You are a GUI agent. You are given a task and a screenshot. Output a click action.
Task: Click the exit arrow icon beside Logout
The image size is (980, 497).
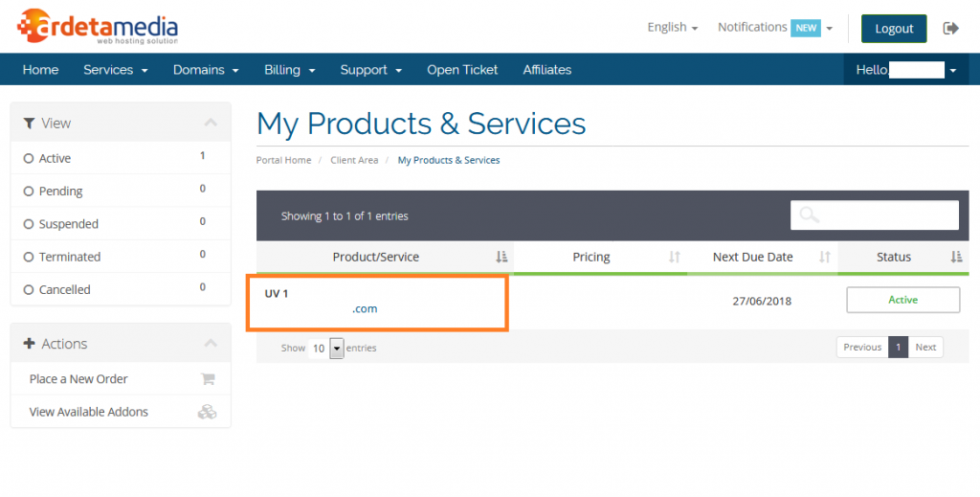[950, 28]
